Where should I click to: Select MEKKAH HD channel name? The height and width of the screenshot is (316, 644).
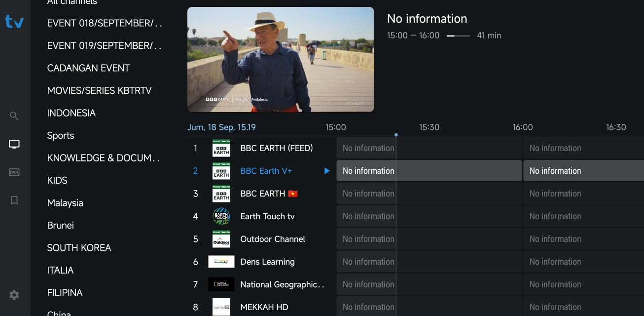264,307
